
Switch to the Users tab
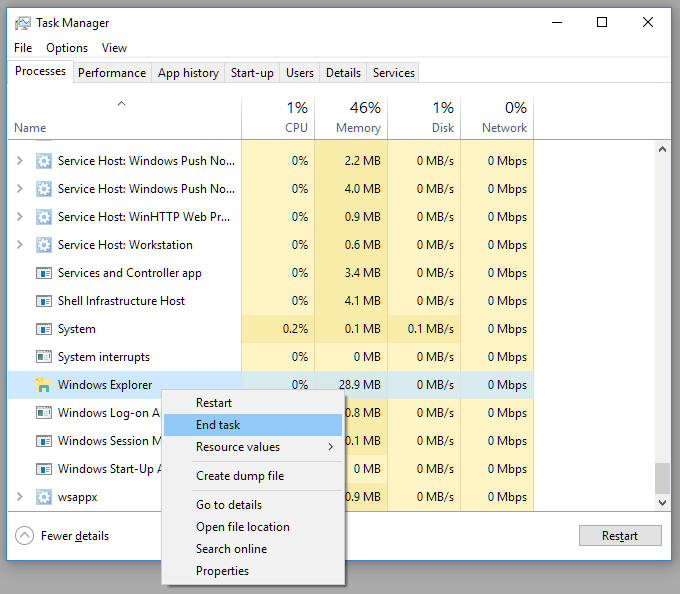tap(300, 73)
